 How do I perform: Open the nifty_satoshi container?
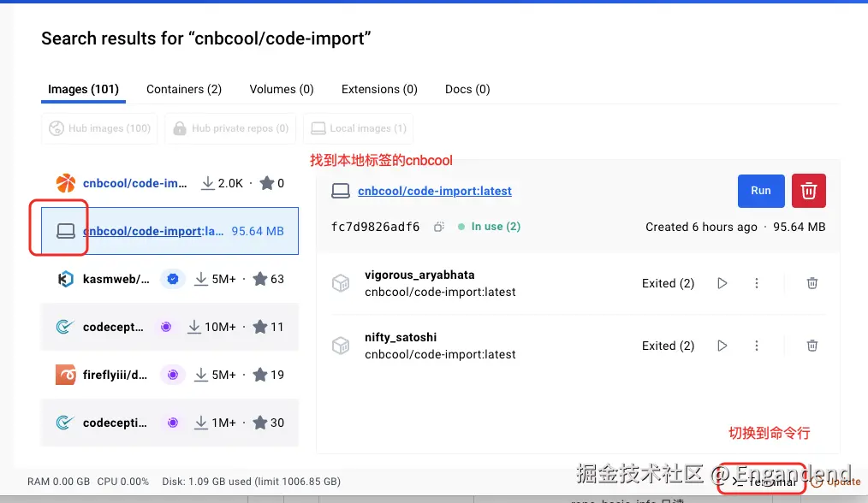pos(401,338)
